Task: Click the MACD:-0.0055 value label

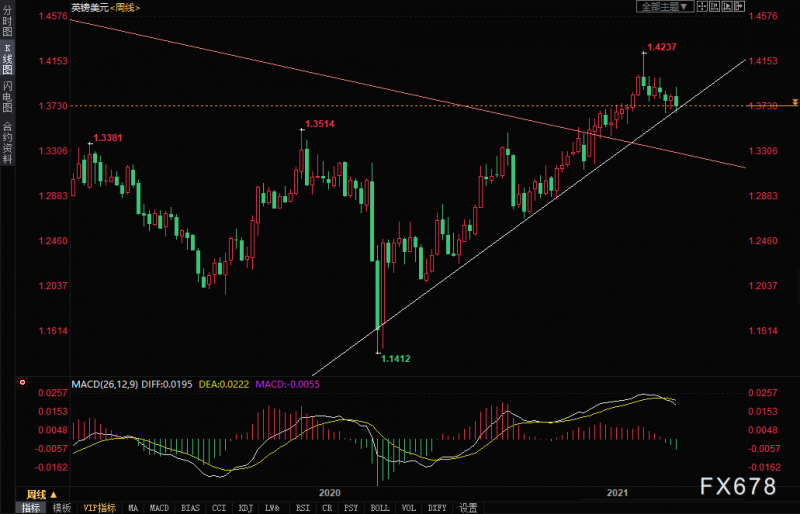Action: (x=287, y=384)
